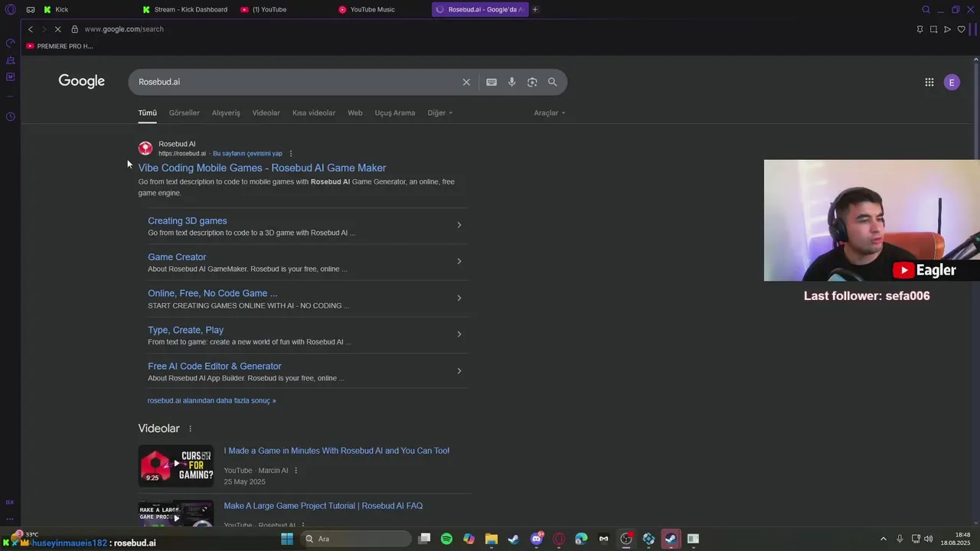Expand the Game Creator sitelink arrow
The image size is (980, 551).
pos(459,261)
